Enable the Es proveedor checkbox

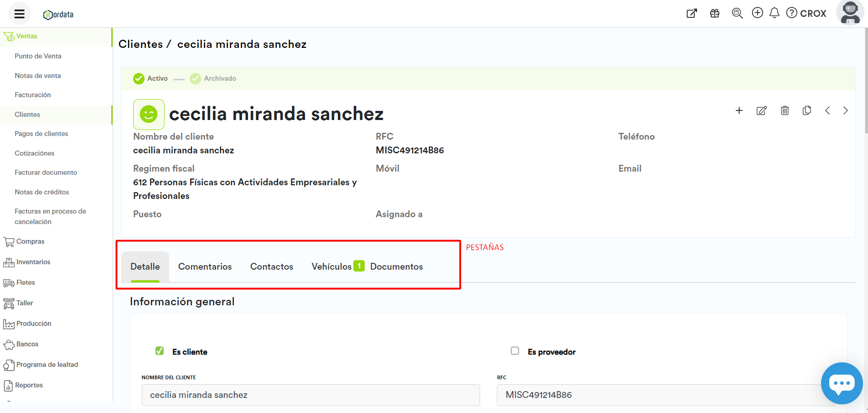pos(515,351)
